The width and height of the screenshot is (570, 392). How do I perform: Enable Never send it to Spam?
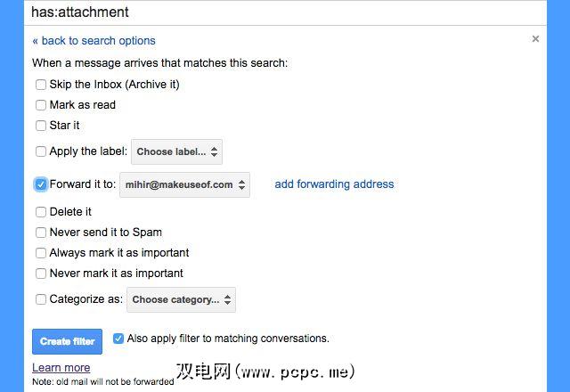point(41,233)
